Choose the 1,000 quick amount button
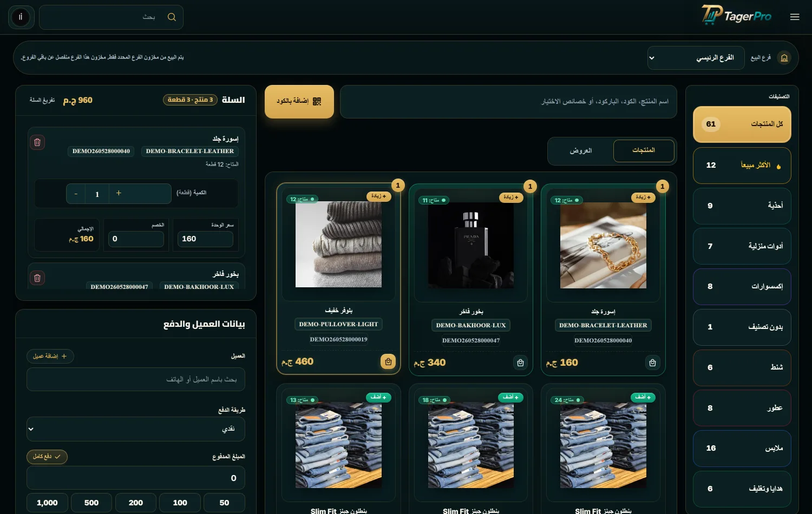The image size is (812, 514). pos(47,503)
